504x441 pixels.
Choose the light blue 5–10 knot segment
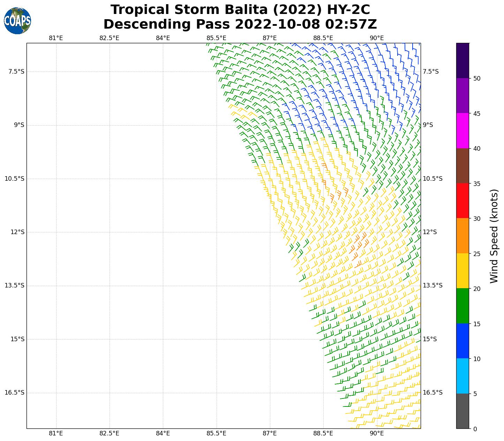pyautogui.click(x=462, y=376)
